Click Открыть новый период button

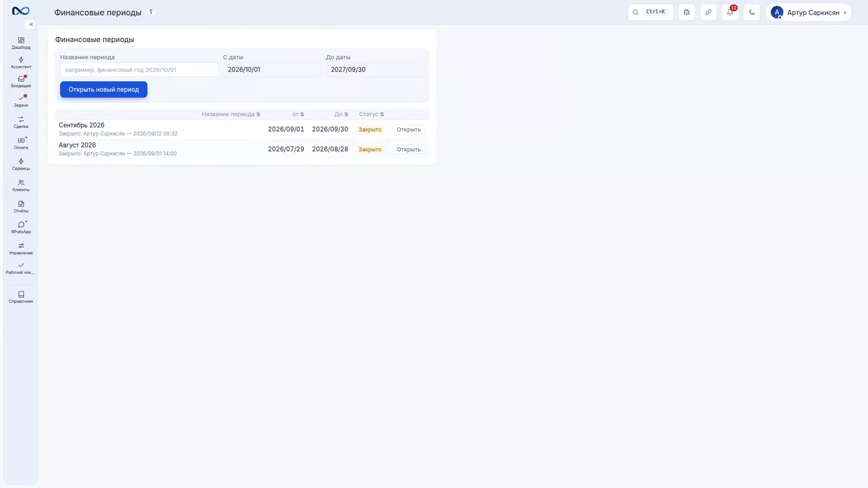[x=104, y=89]
